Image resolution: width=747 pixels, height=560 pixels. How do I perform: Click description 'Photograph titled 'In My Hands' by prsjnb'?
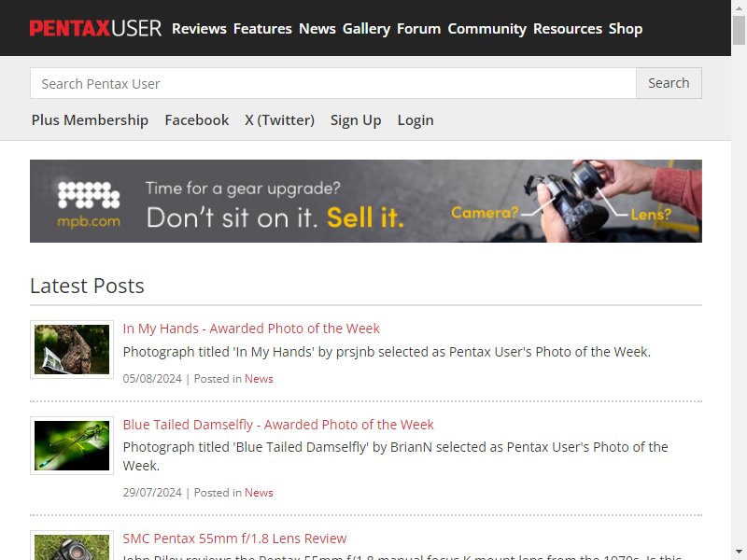[x=387, y=352]
